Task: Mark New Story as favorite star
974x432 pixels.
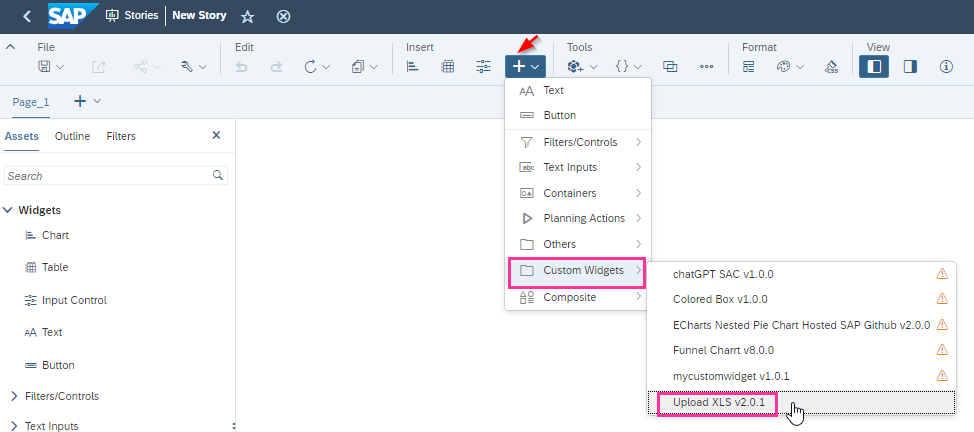Action: click(x=247, y=16)
